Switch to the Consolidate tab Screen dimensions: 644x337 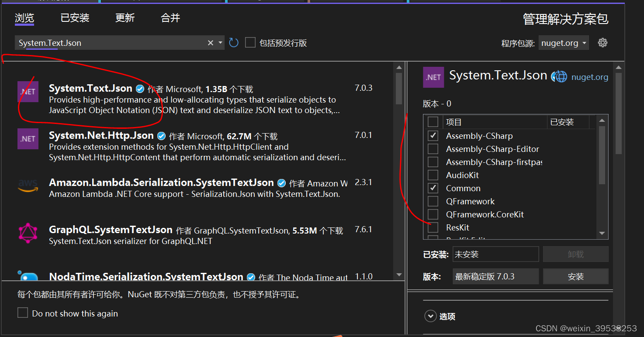(170, 18)
